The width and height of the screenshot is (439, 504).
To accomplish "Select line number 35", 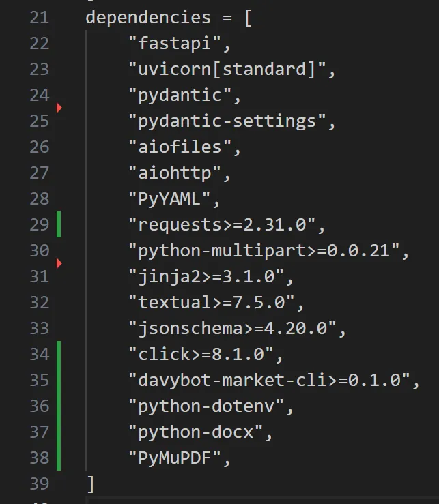I will 40,381.
